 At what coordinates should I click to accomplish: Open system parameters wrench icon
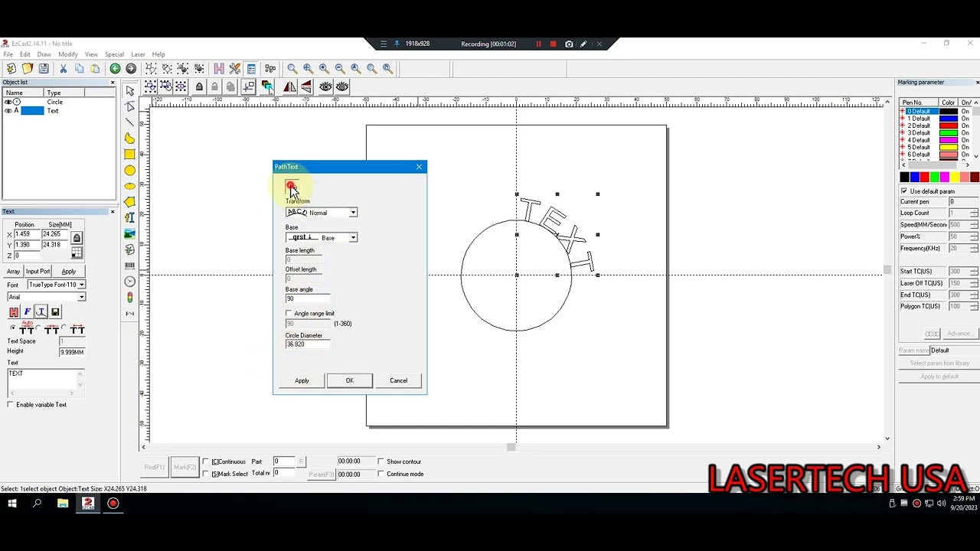pyautogui.click(x=235, y=69)
